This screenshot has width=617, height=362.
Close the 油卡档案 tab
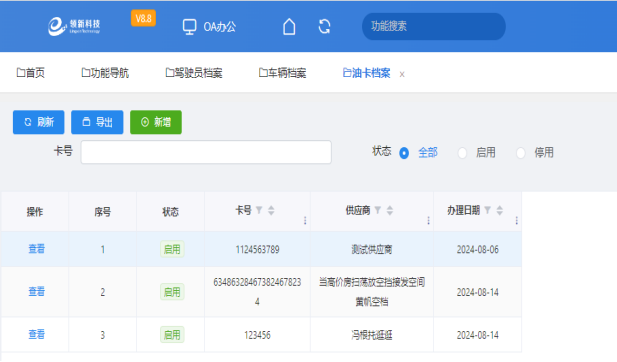tap(402, 74)
